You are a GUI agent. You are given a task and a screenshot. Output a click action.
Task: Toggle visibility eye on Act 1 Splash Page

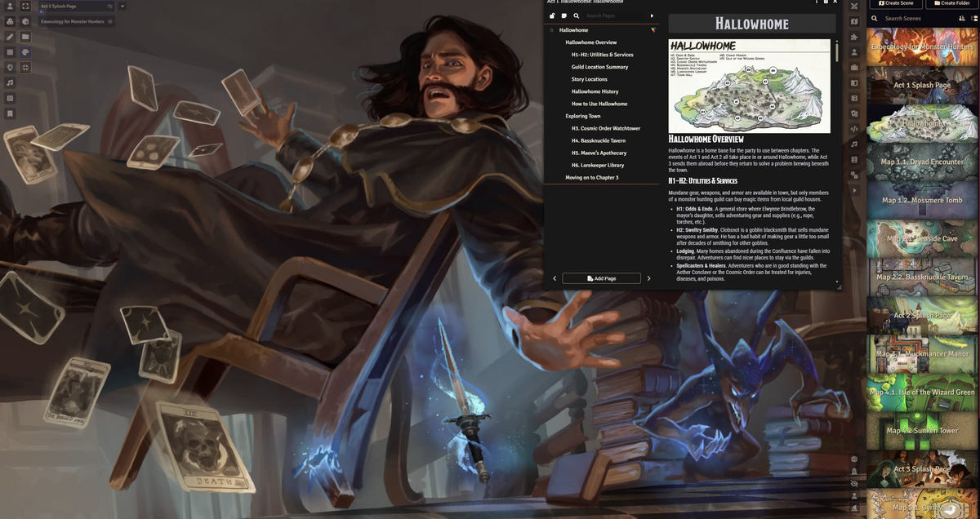[x=110, y=6]
